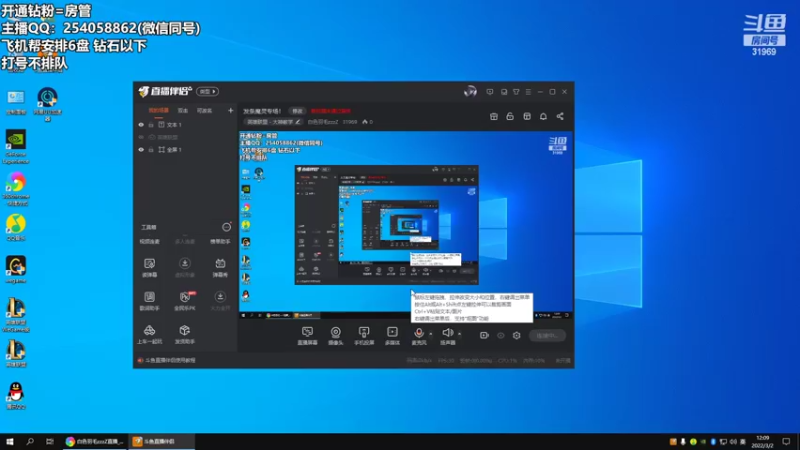Select the 文本 1 source row

[x=185, y=124]
